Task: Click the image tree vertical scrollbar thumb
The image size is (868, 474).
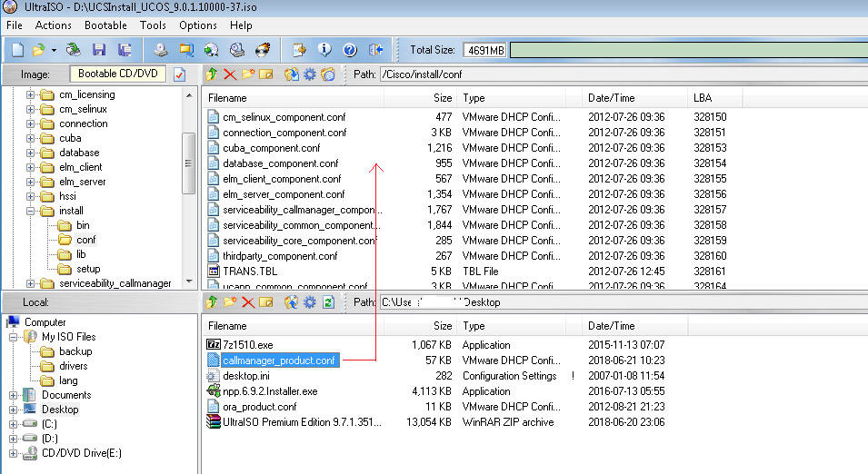Action: [x=189, y=163]
